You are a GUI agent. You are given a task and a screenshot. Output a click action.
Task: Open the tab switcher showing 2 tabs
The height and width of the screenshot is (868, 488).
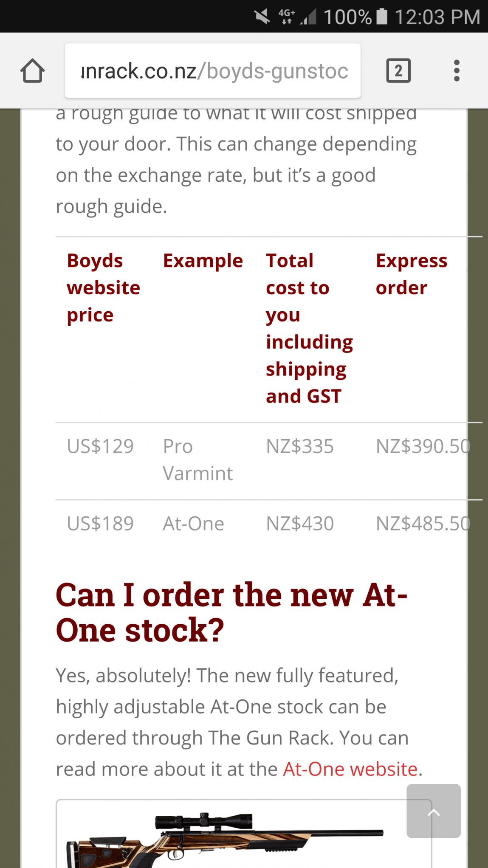pos(398,70)
